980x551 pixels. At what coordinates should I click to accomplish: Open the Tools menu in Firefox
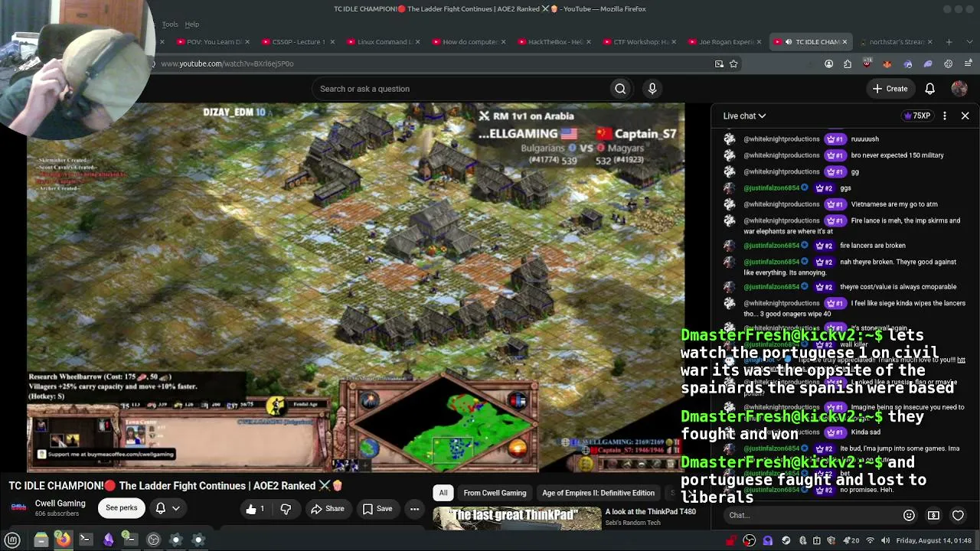(170, 24)
